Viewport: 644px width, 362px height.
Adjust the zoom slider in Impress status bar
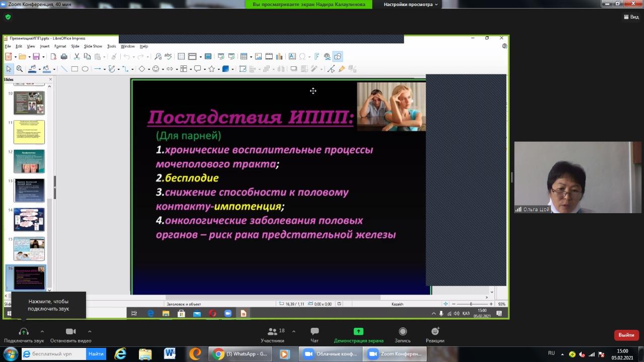point(471,304)
